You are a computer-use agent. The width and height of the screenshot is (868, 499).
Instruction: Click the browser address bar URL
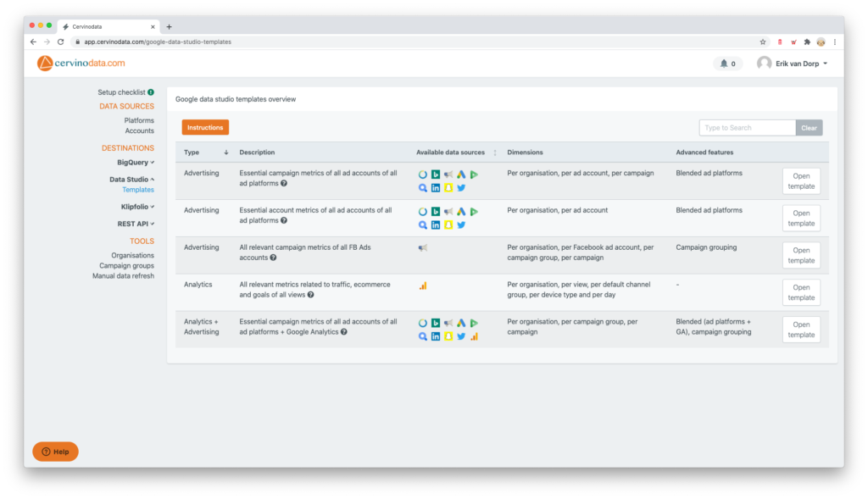coord(158,42)
